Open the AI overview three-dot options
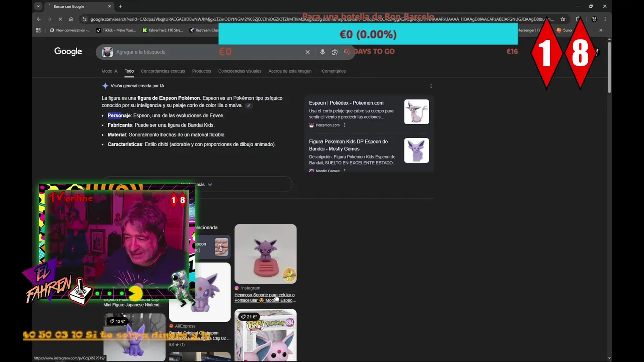 (431, 86)
